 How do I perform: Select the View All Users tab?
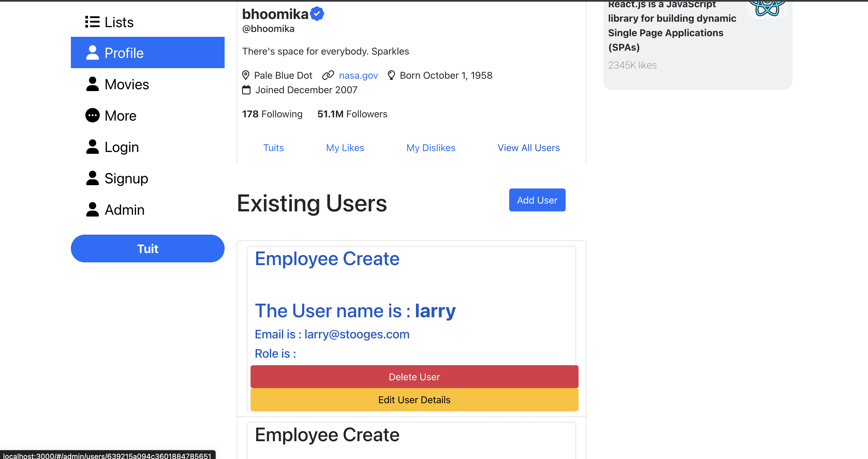(528, 147)
